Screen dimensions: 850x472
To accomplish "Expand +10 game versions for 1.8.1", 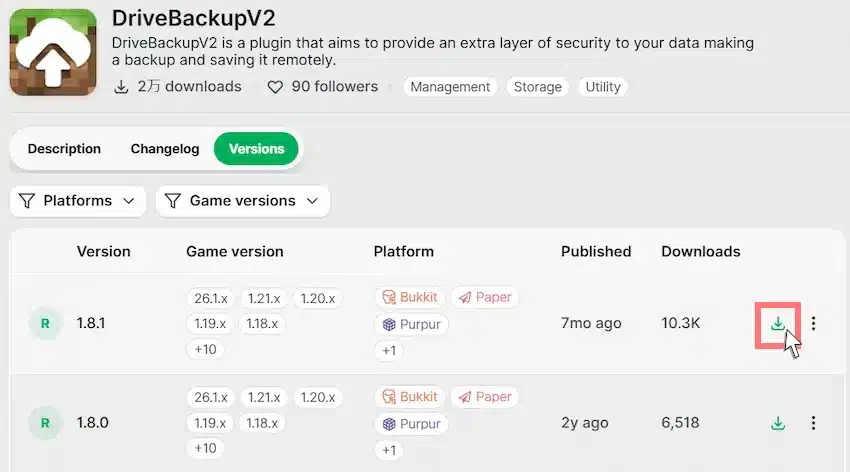I will pos(205,349).
